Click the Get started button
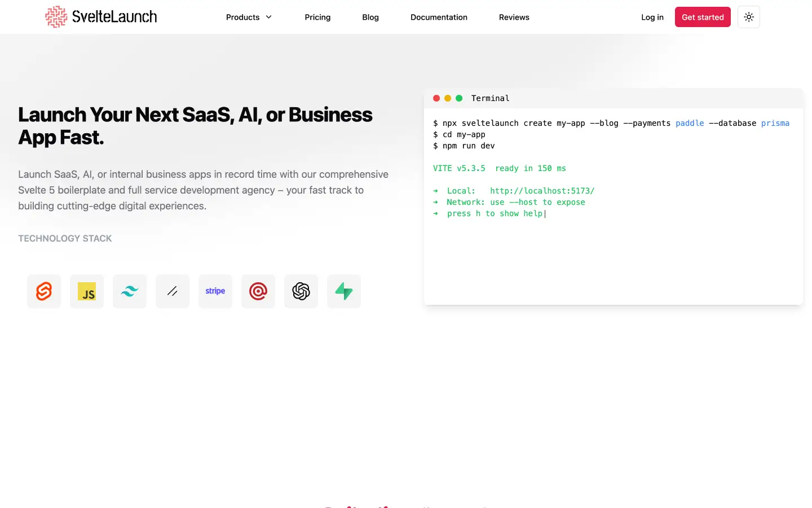Viewport: 812px width, 508px height. pos(703,17)
